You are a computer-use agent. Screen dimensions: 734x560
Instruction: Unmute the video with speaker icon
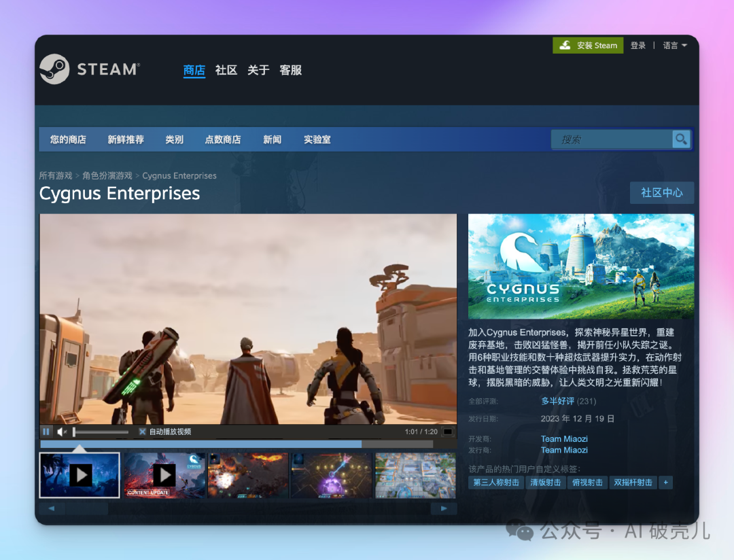(62, 432)
